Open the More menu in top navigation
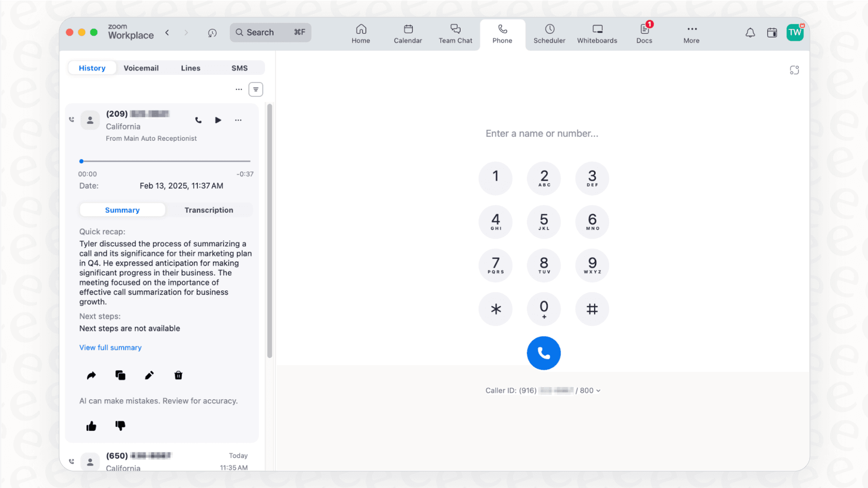868x488 pixels. pyautogui.click(x=691, y=34)
